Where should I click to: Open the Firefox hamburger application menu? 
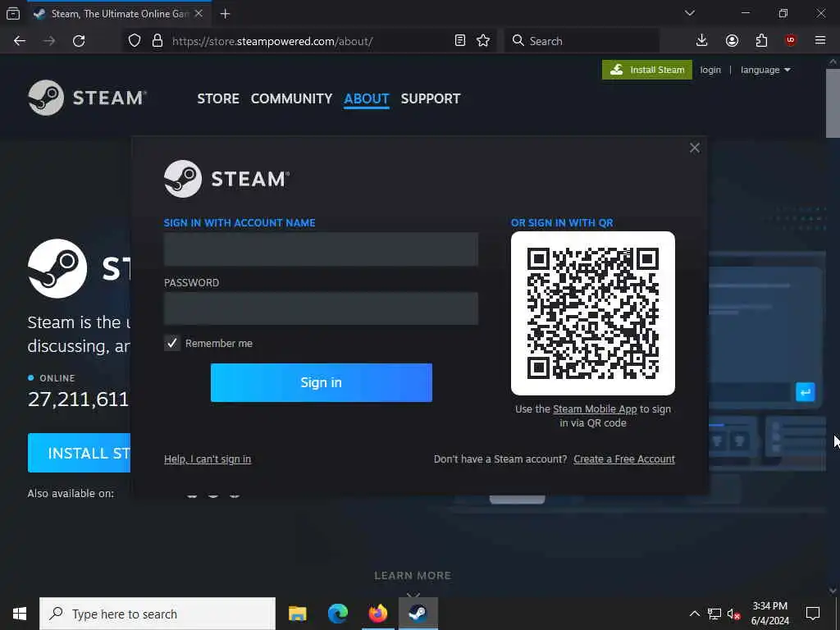pos(820,41)
